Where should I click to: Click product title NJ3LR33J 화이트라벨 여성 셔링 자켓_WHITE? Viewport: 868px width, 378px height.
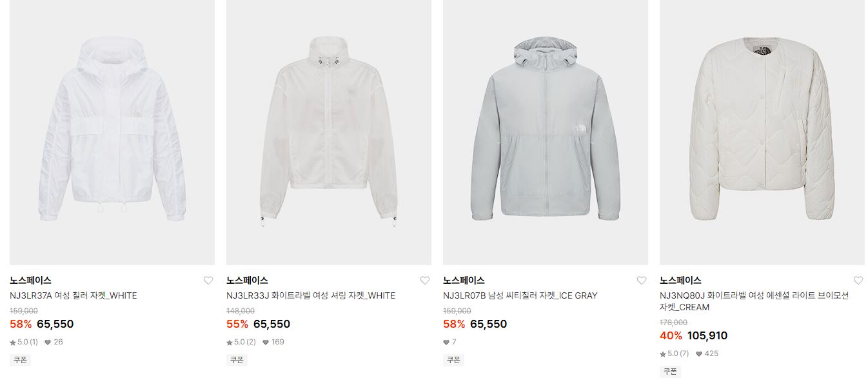point(311,296)
